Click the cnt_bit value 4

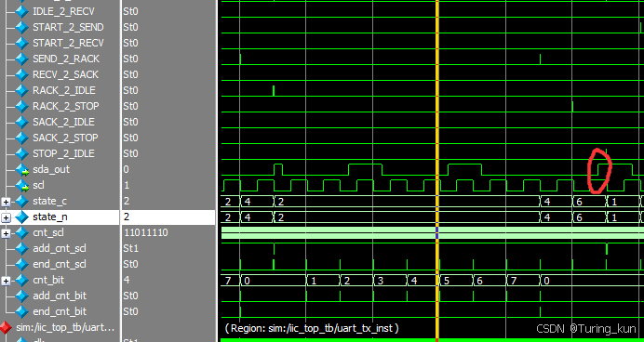pos(127,280)
